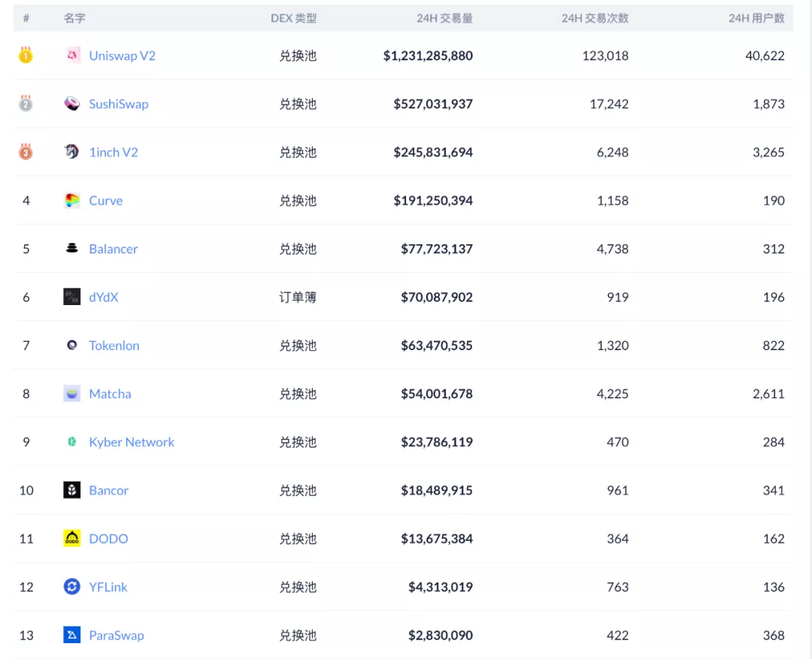The image size is (812, 659).
Task: Open the Kyber Network link
Action: (132, 442)
